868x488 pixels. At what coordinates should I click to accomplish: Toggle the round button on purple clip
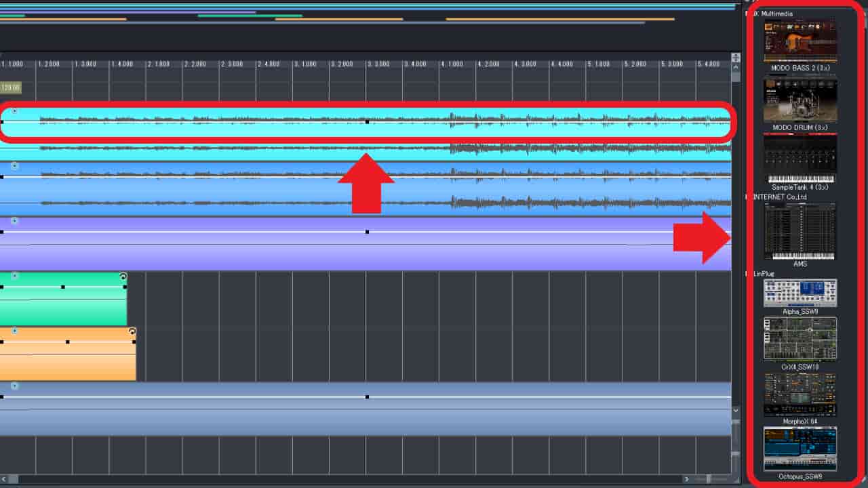pos(14,221)
